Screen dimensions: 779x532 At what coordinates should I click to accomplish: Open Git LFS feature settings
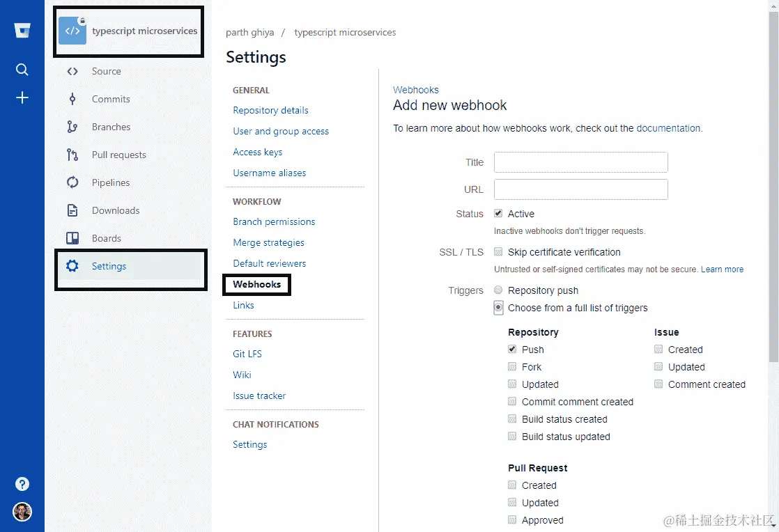coord(247,354)
